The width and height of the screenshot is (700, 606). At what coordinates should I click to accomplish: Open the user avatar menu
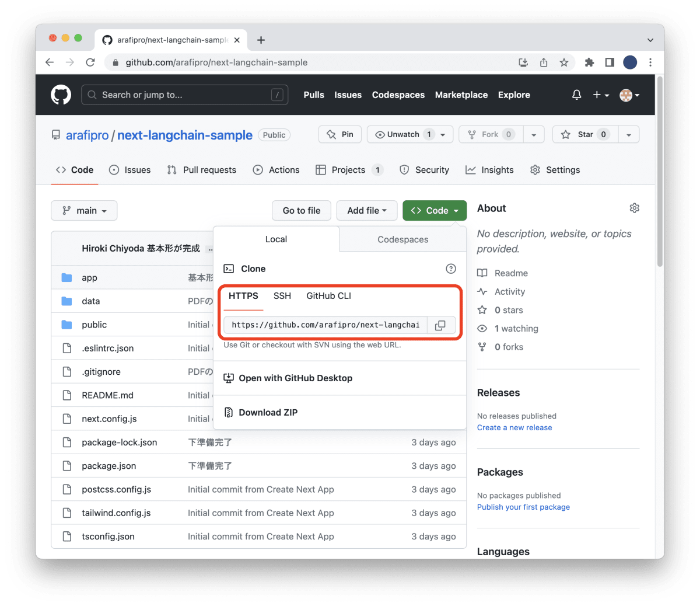tap(629, 95)
